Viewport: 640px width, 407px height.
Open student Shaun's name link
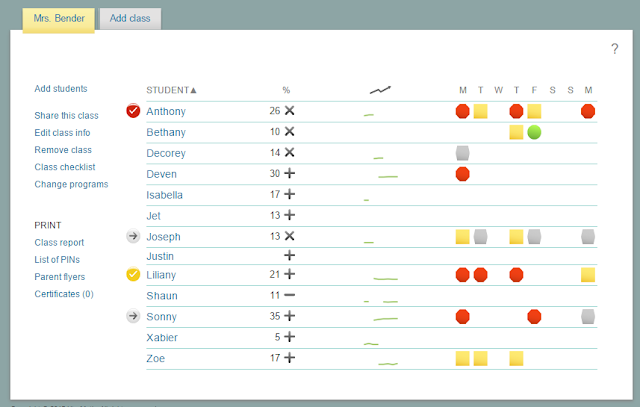pos(162,296)
